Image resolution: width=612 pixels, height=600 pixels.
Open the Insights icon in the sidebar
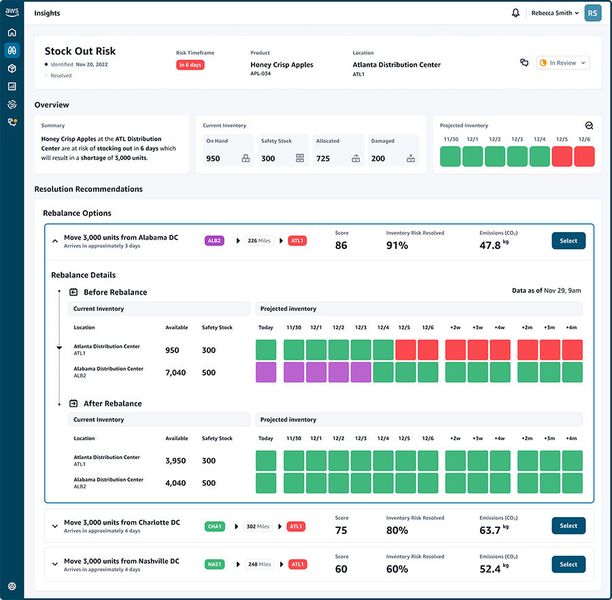coord(12,51)
